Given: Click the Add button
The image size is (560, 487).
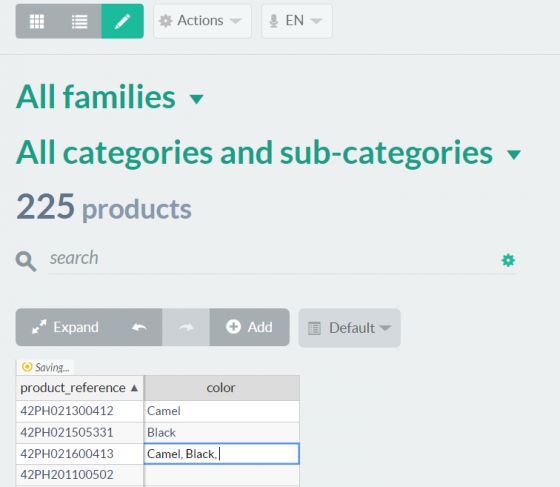Looking at the screenshot, I should 250,327.
